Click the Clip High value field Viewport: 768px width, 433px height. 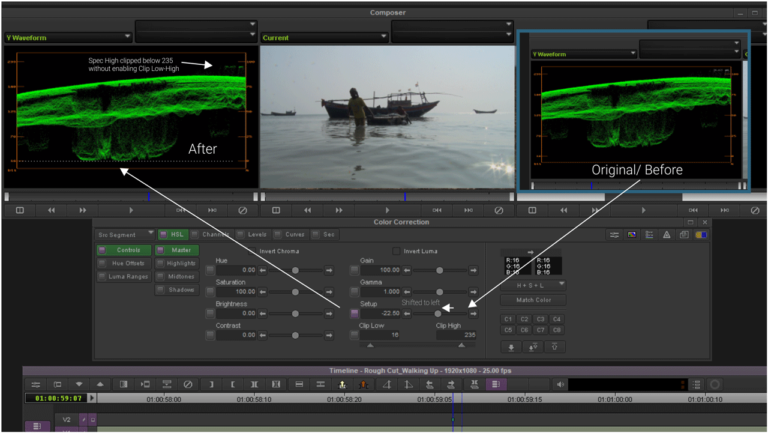[456, 335]
